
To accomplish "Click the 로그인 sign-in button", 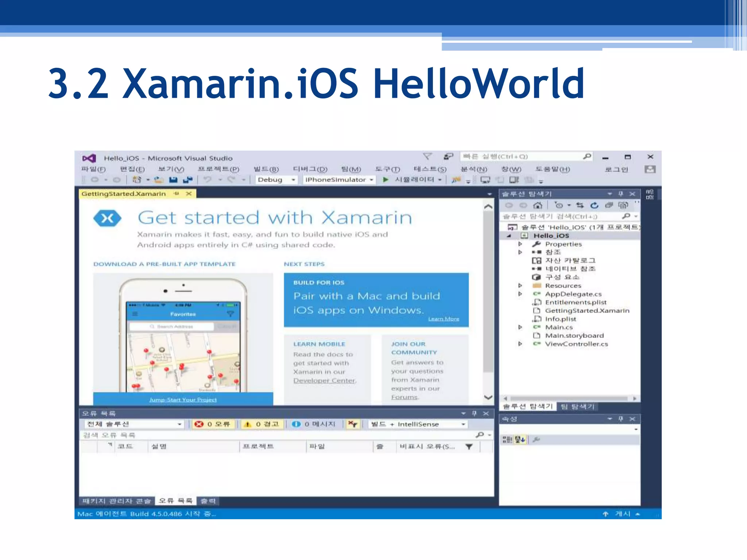I will pyautogui.click(x=616, y=169).
